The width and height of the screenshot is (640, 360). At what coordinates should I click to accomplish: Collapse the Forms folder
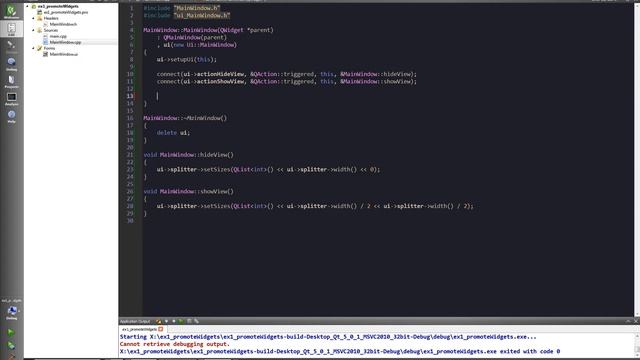33,48
